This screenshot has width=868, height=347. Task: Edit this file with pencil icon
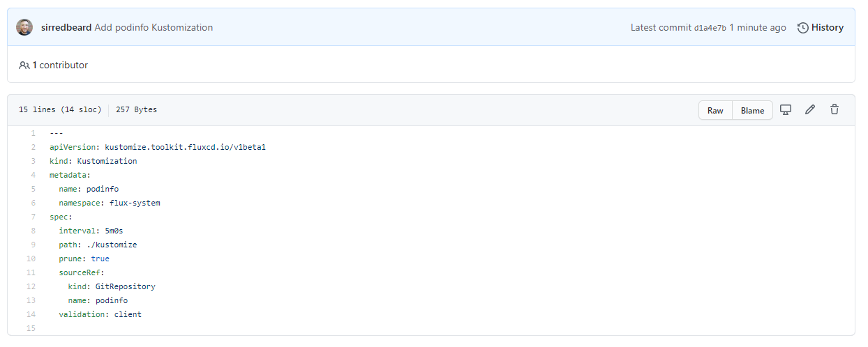pyautogui.click(x=810, y=110)
